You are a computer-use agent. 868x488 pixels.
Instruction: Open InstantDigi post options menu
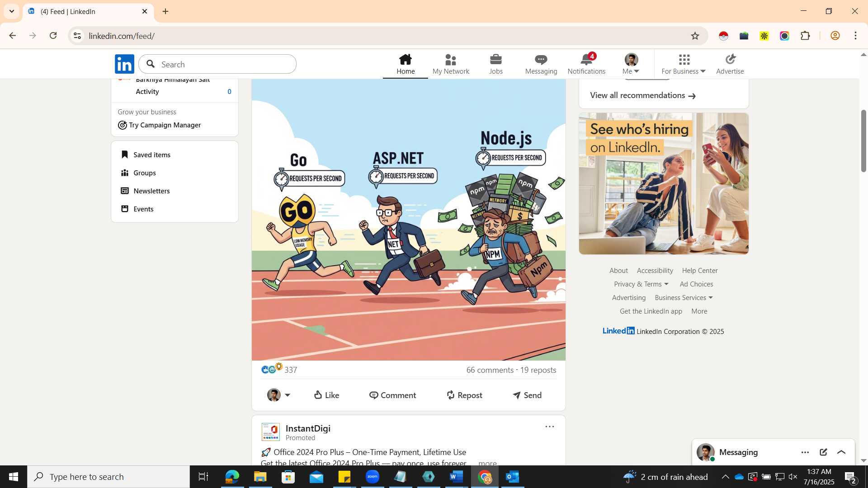(x=549, y=427)
